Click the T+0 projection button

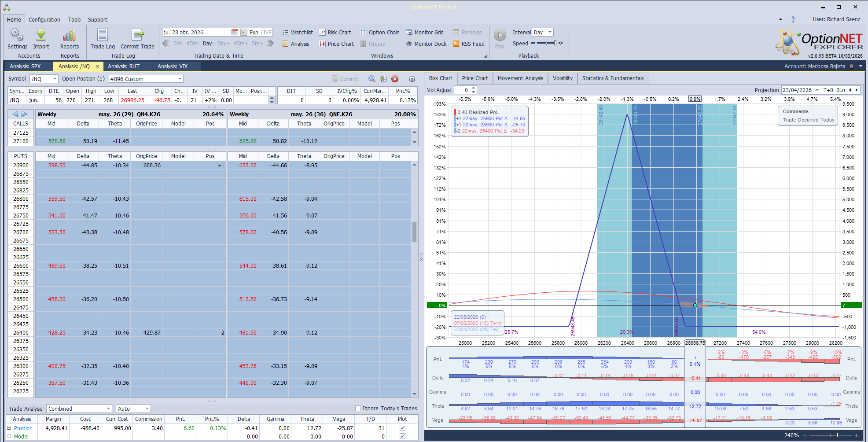tap(828, 90)
